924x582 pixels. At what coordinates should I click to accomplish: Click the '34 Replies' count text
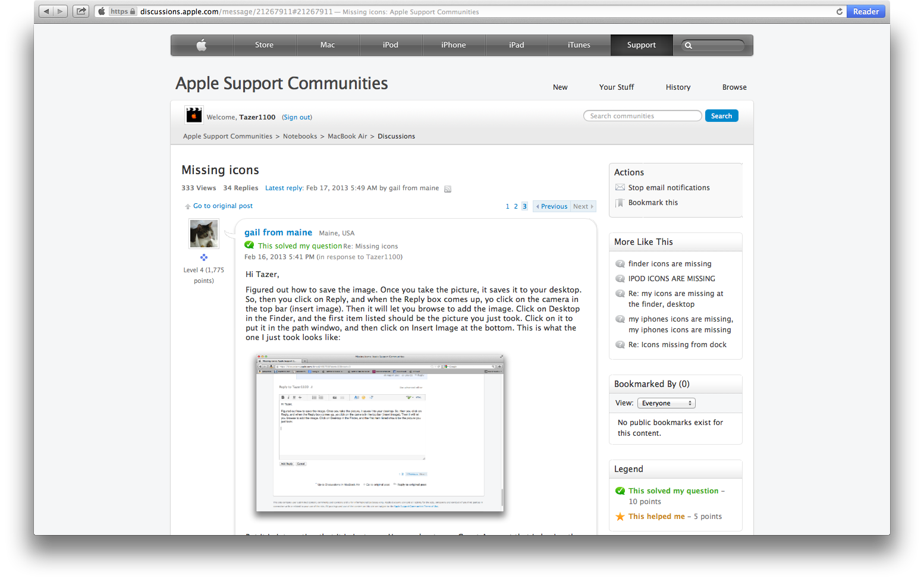coord(241,188)
